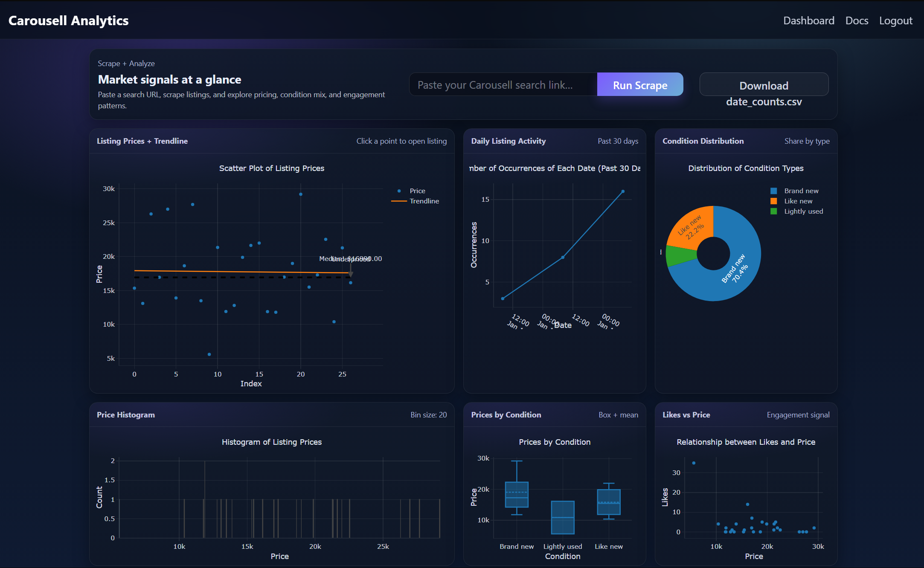Toggle Lightly used legend item in pie chart

click(x=796, y=211)
